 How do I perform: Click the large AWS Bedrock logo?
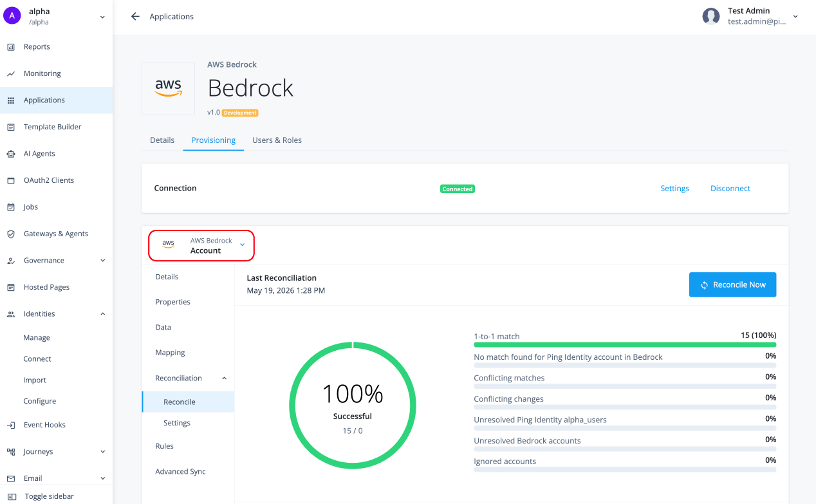(168, 88)
